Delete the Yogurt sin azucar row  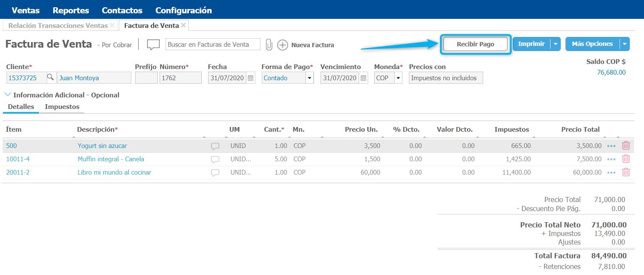click(x=626, y=146)
